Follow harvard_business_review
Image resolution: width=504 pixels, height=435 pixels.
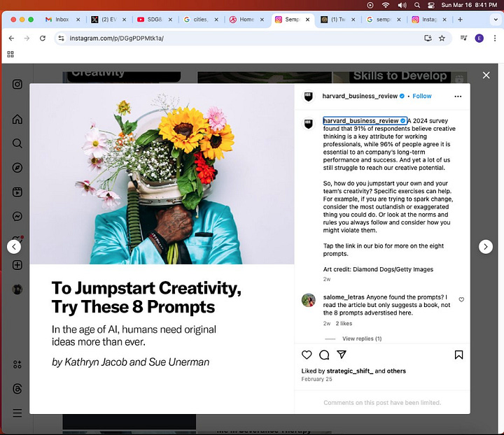421,96
